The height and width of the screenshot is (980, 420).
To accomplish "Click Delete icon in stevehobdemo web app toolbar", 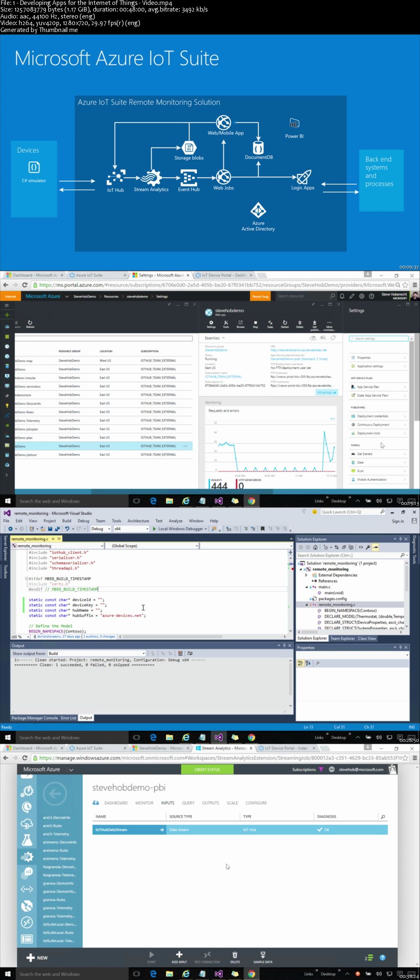I will (x=300, y=324).
